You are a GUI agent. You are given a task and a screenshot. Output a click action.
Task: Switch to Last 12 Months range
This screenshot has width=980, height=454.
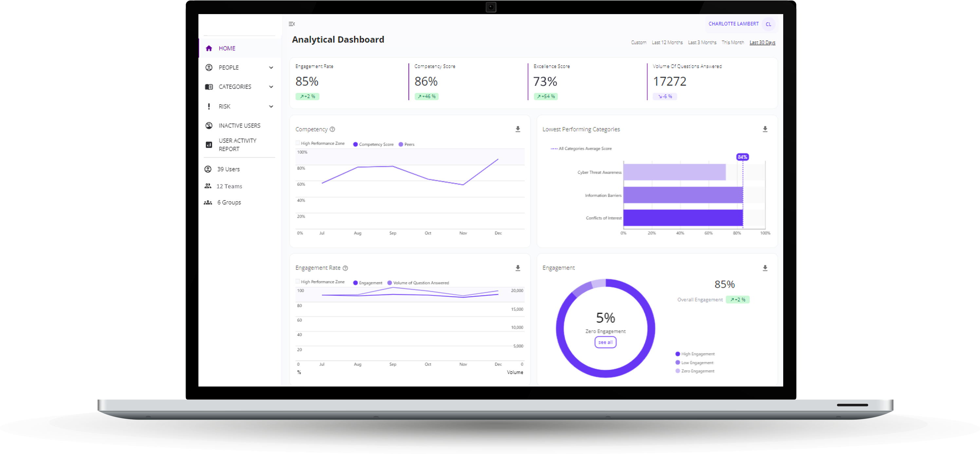click(667, 43)
